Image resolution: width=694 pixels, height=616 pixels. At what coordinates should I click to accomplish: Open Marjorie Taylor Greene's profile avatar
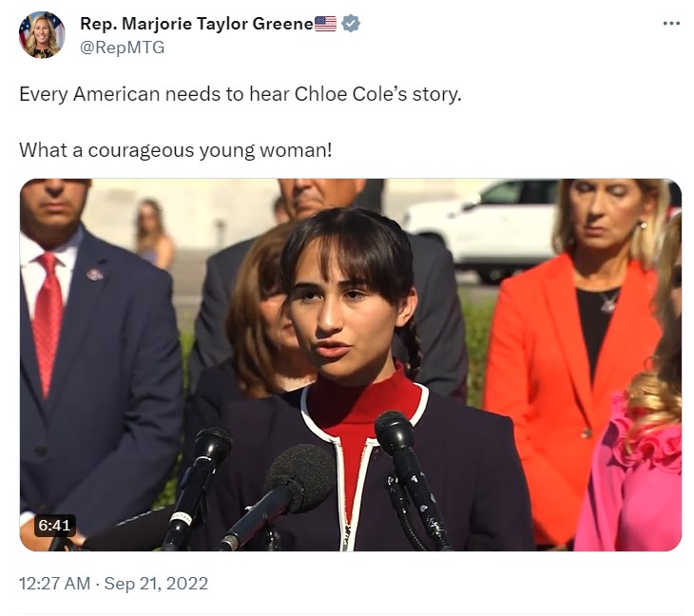(42, 35)
